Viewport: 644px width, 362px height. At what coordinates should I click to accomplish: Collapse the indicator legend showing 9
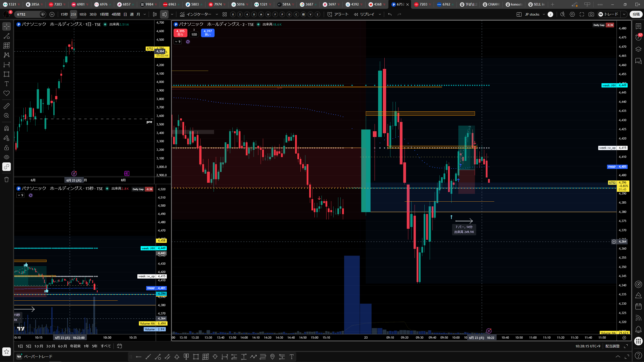coord(178,42)
